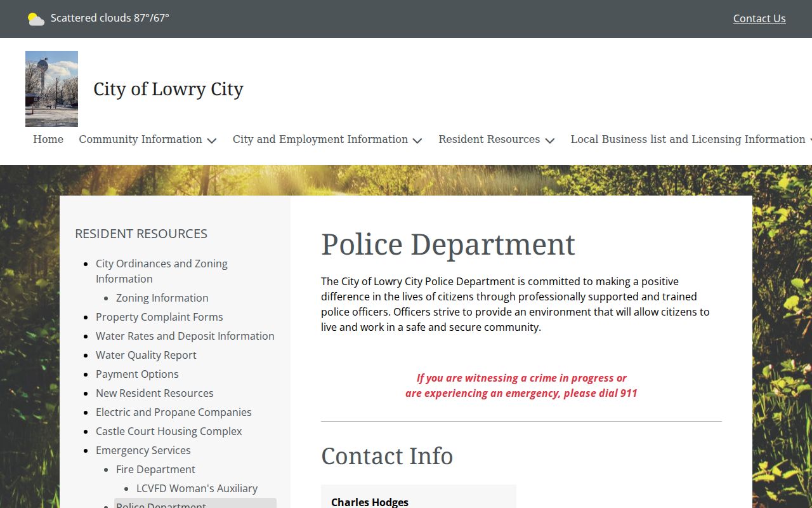This screenshot has width=812, height=508.
Task: View Water Rates and Deposit Information
Action: tap(185, 336)
